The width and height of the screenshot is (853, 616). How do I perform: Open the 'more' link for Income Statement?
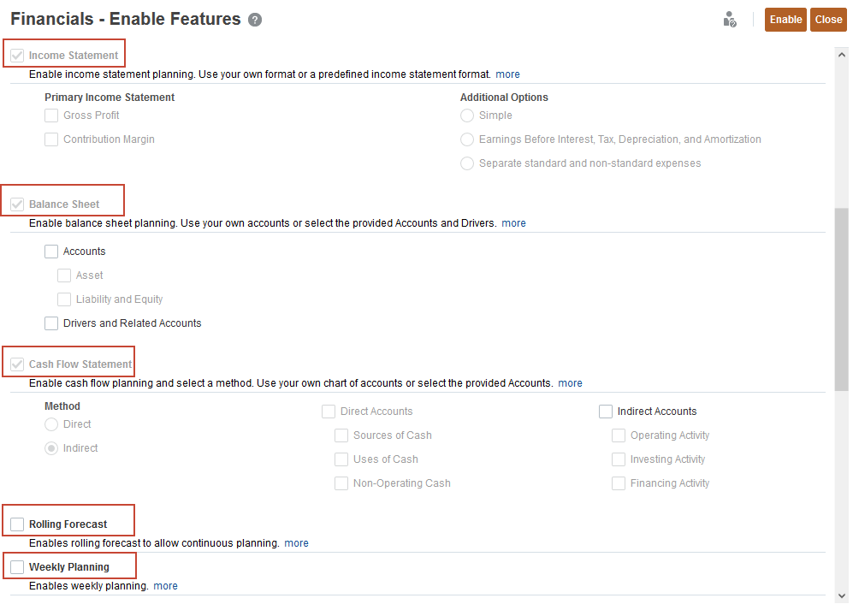(x=507, y=74)
